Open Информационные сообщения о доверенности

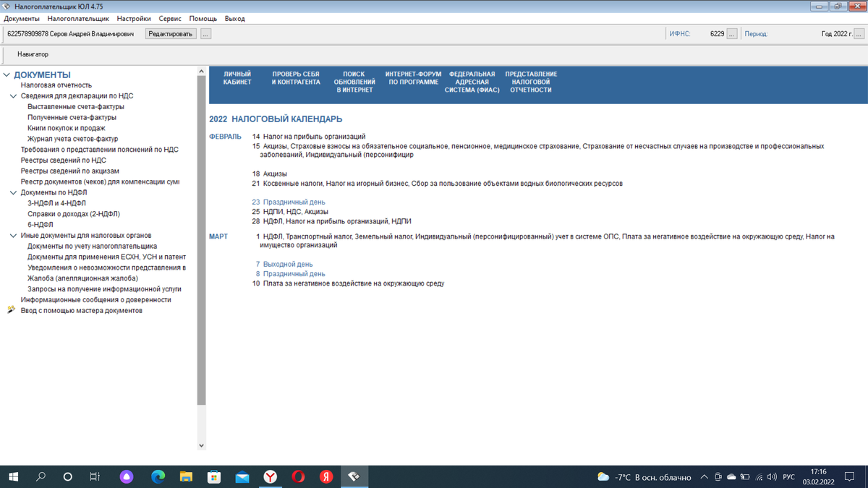pyautogui.click(x=96, y=299)
